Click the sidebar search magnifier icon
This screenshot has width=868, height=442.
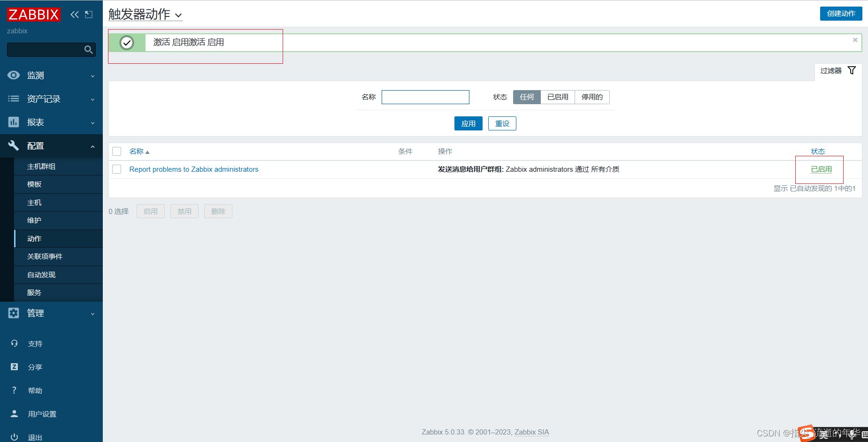tap(88, 50)
